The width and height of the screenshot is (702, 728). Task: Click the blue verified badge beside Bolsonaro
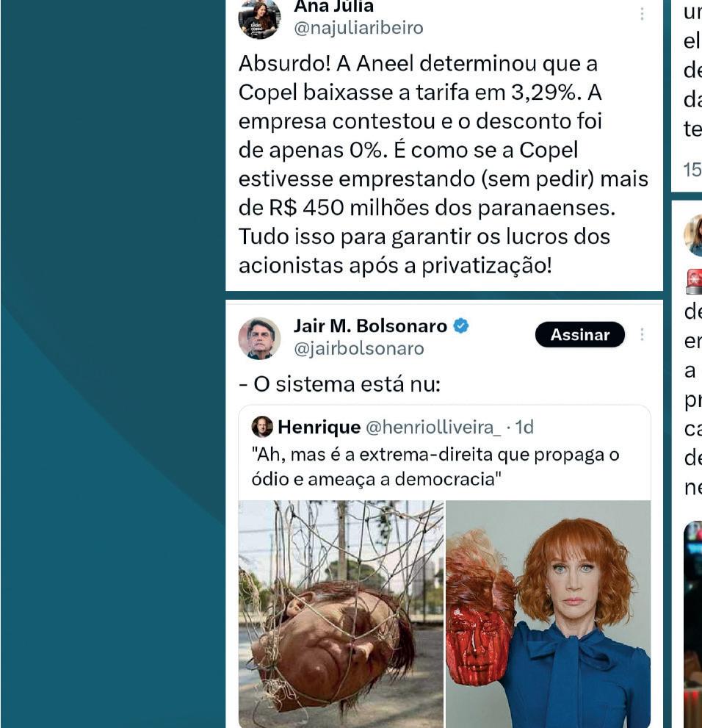460,326
